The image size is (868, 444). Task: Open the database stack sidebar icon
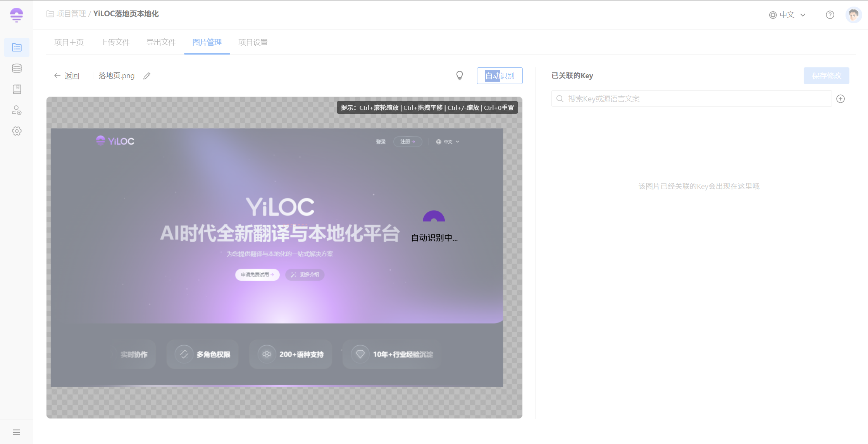(x=17, y=69)
